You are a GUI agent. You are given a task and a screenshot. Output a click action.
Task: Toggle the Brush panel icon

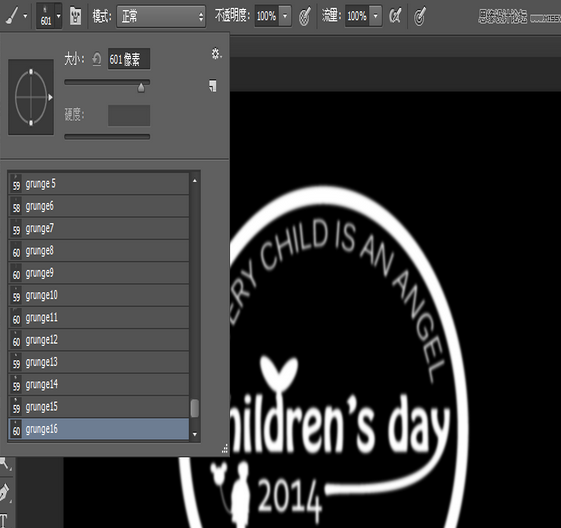tap(75, 16)
